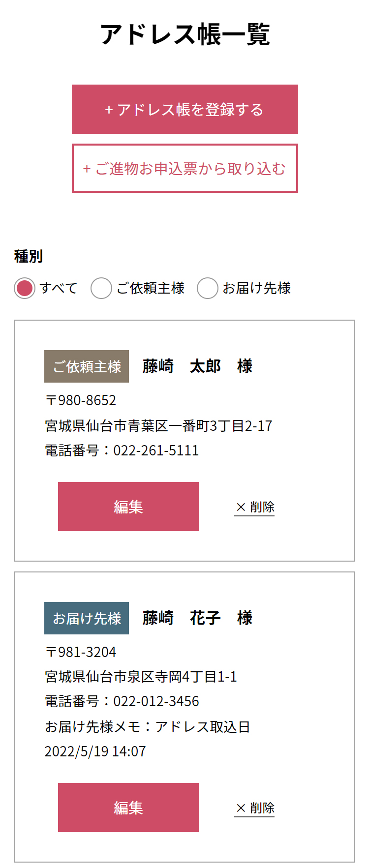The image size is (369, 868).
Task: Click address 宮城県仙台市泉区寺岡4丁目1-1
Action: (x=141, y=677)
